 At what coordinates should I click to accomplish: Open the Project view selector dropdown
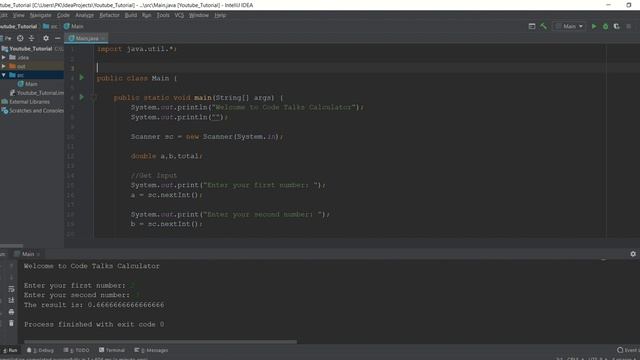[x=6, y=38]
